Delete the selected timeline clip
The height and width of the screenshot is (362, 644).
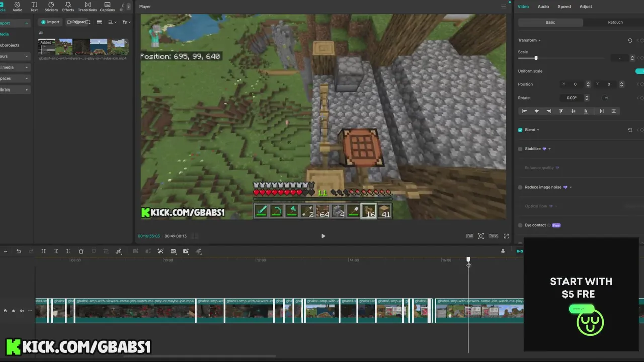click(x=80, y=251)
